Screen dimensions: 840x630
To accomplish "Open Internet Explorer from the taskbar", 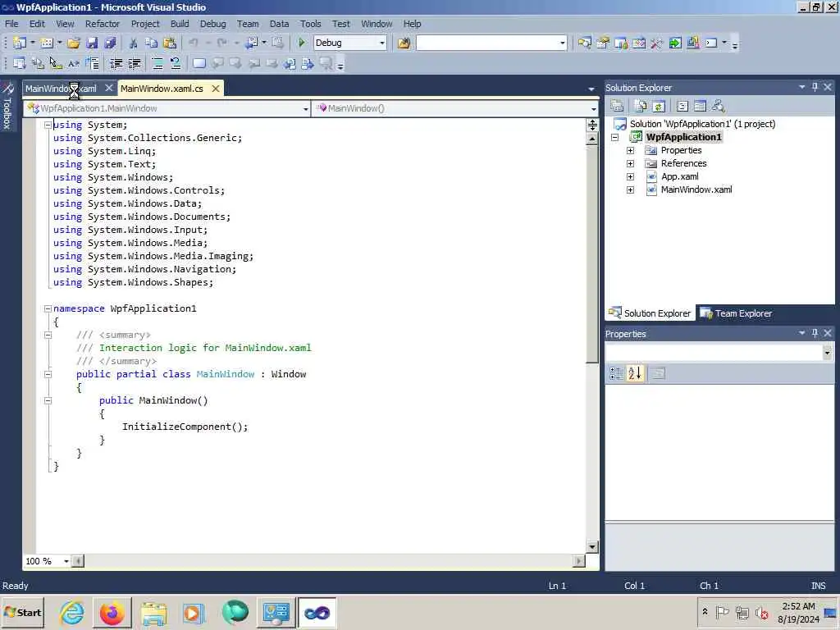I will [x=72, y=613].
